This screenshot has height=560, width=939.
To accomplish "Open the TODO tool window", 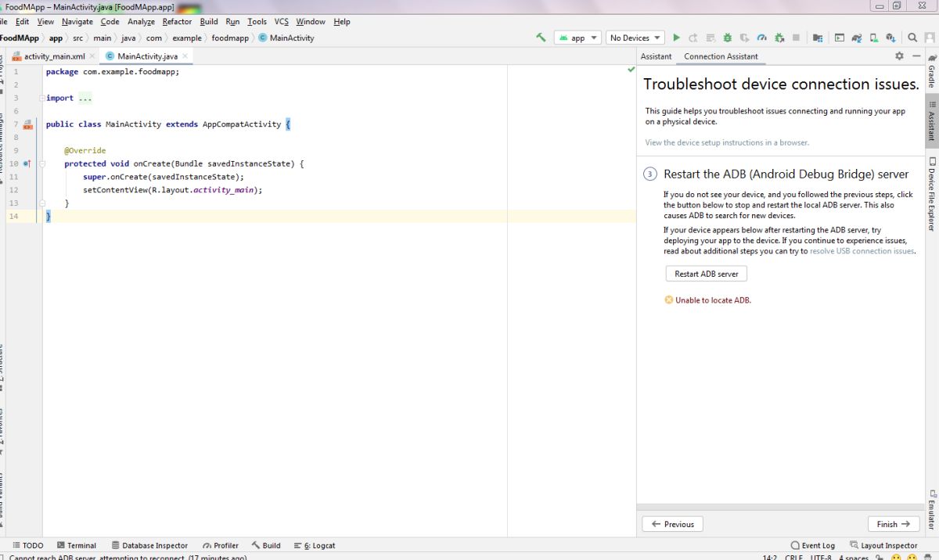I will (28, 545).
